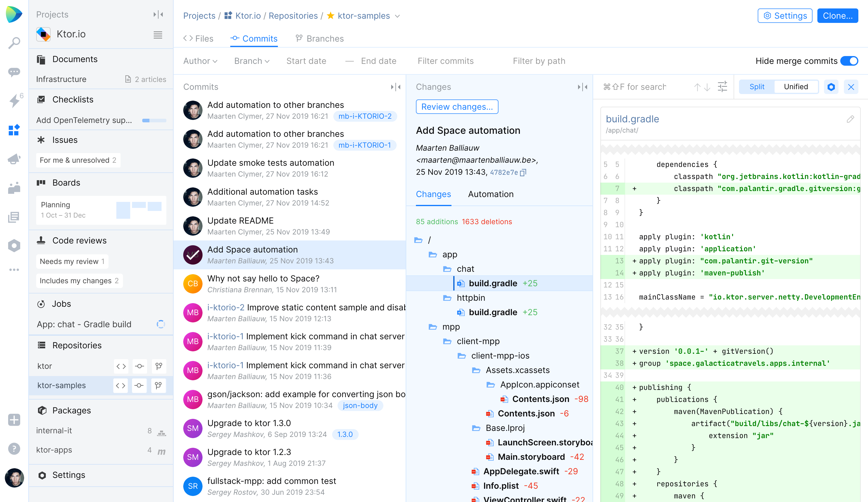Switch diff view to Split
Image resolution: width=868 pixels, height=502 pixels.
(757, 87)
